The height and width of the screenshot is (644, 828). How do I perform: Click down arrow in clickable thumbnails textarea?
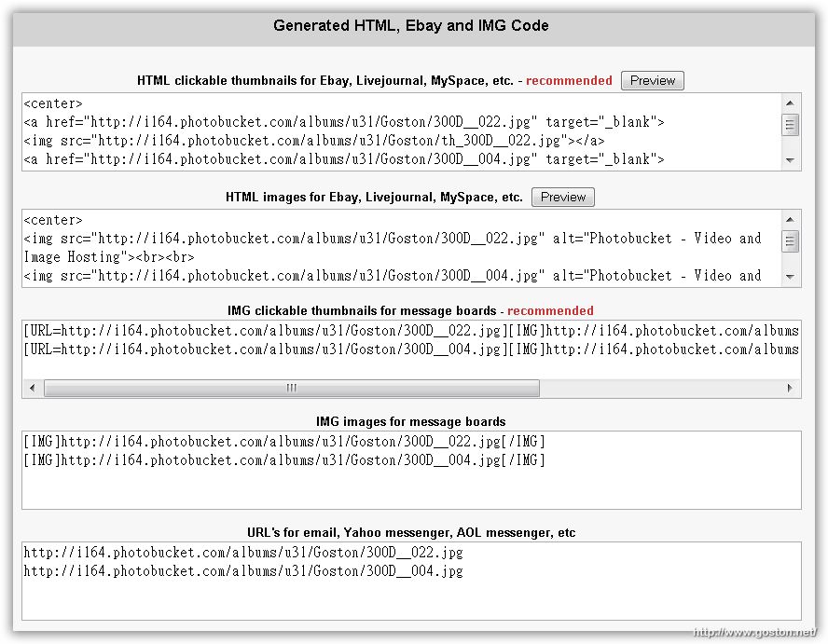(x=790, y=160)
